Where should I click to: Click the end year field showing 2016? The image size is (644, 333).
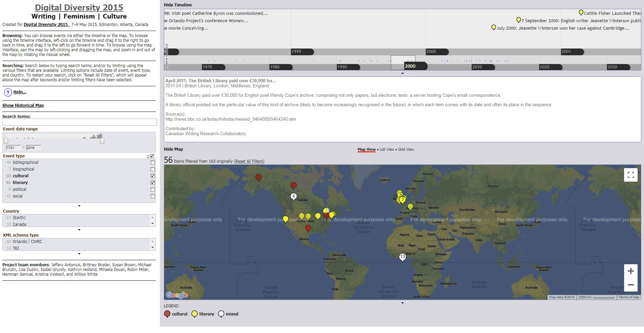[x=33, y=148]
